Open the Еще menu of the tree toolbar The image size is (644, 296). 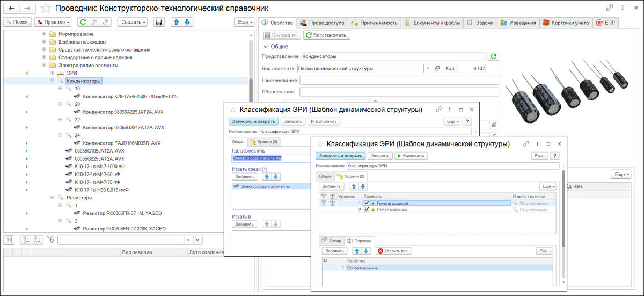click(244, 22)
